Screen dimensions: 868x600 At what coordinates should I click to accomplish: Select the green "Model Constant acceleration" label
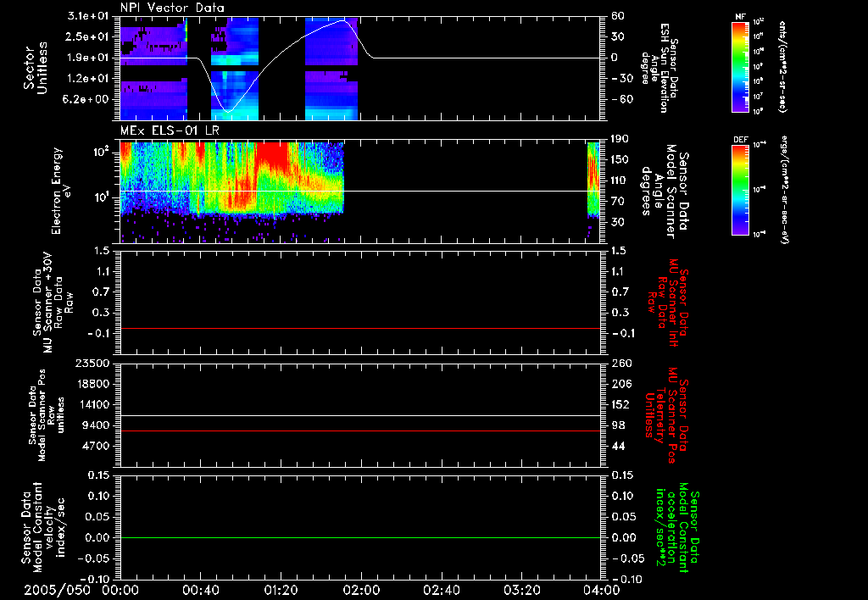pyautogui.click(x=678, y=529)
